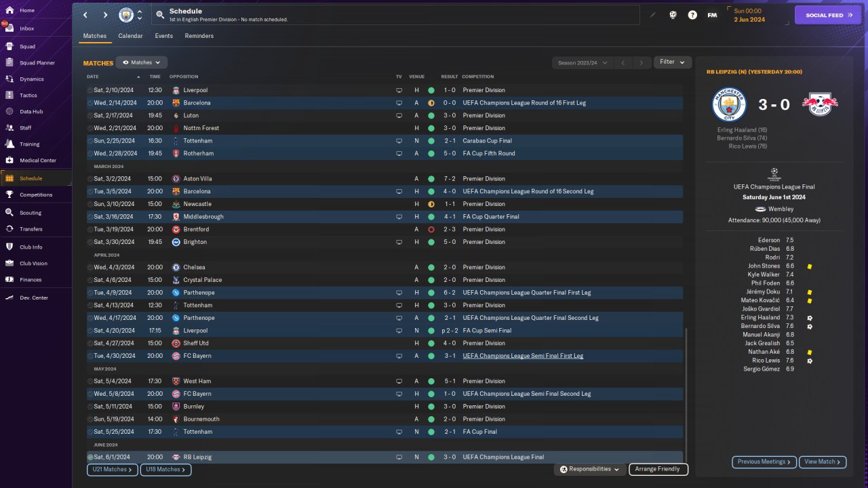Open the U21 Matches list

[x=113, y=469]
